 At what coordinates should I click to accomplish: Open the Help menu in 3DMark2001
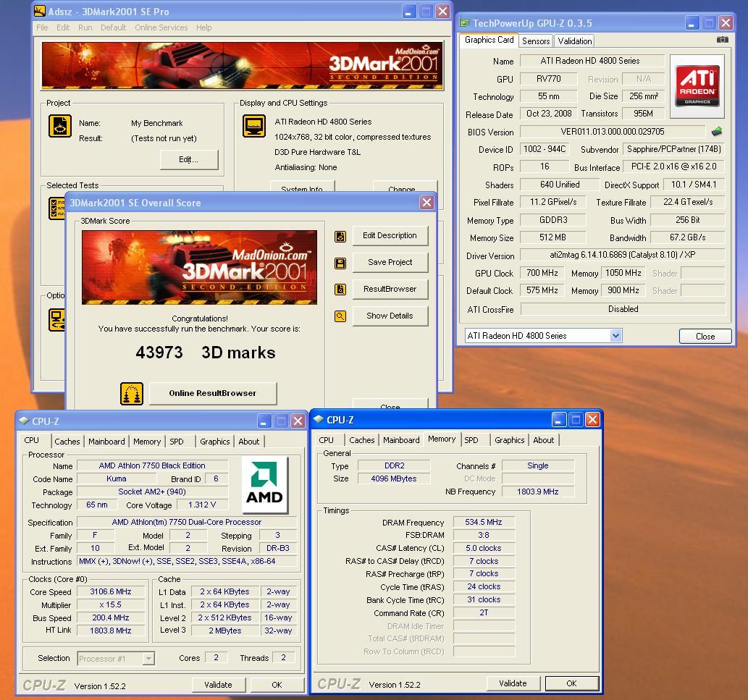pyautogui.click(x=203, y=28)
